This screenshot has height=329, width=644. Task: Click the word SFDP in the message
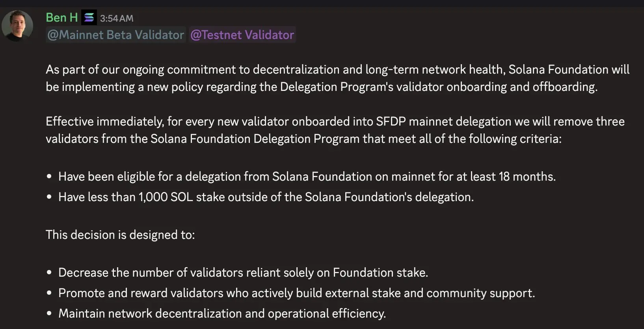pos(391,121)
